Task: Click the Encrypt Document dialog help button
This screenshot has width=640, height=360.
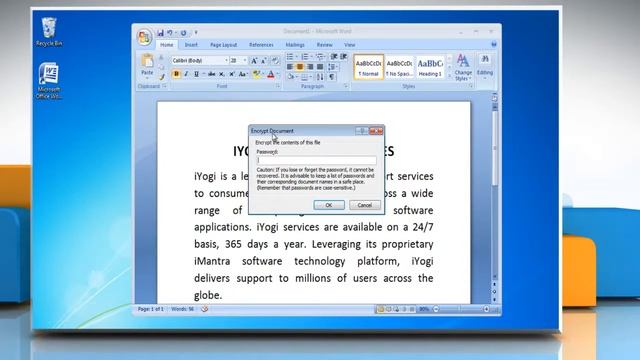Action: coord(362,131)
